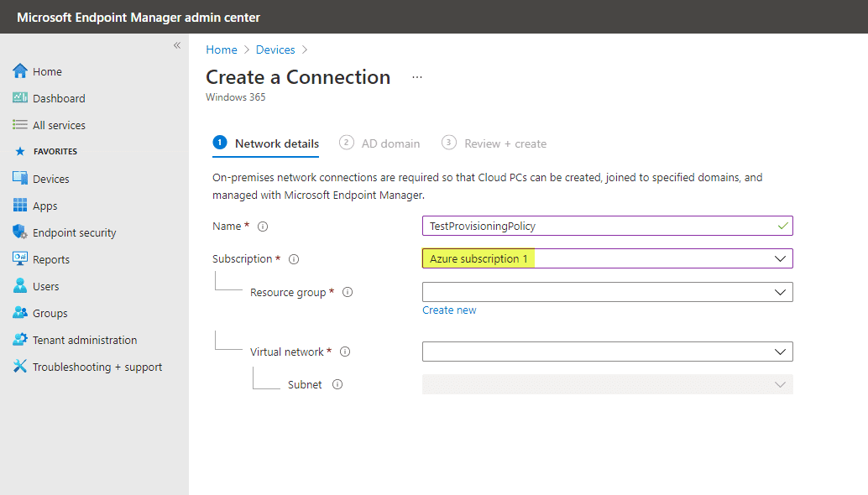Switch to the AD domain step
The height and width of the screenshot is (495, 868).
380,143
